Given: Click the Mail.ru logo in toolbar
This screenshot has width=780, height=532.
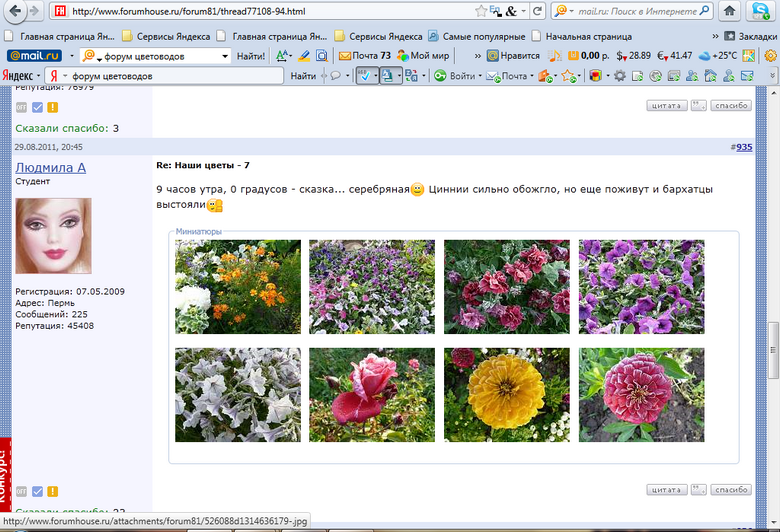Looking at the screenshot, I should point(36,56).
